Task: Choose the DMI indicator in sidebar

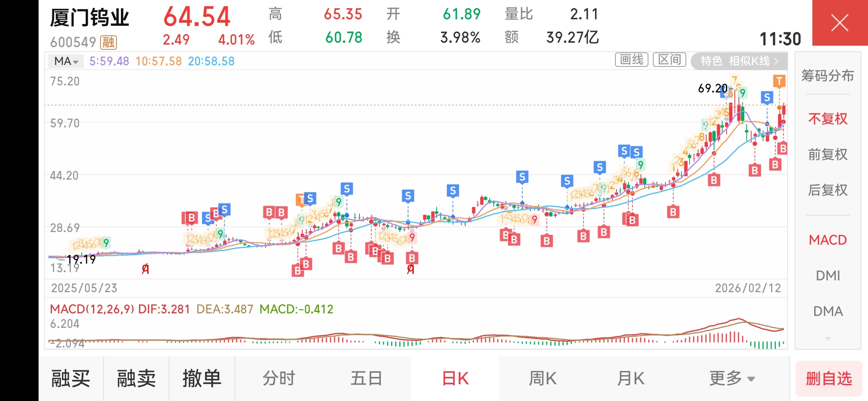Action: (828, 276)
